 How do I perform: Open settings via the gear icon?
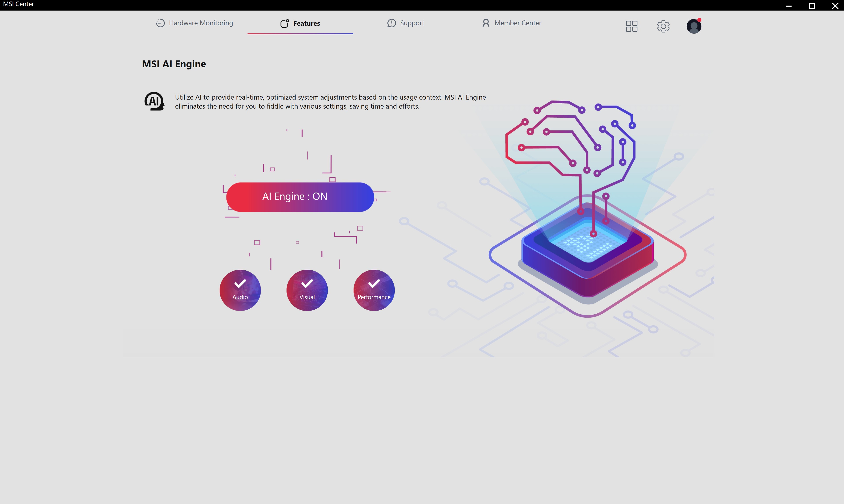tap(663, 26)
